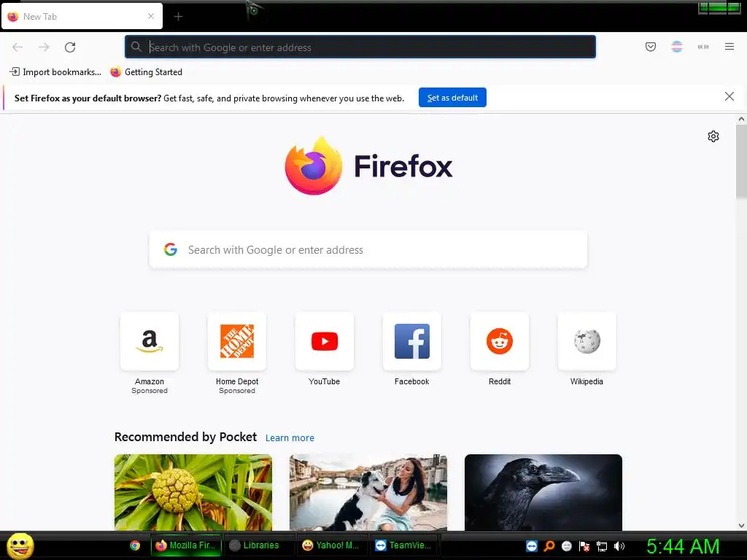The image size is (747, 560).
Task: Select the New Tab tab
Action: (x=82, y=16)
